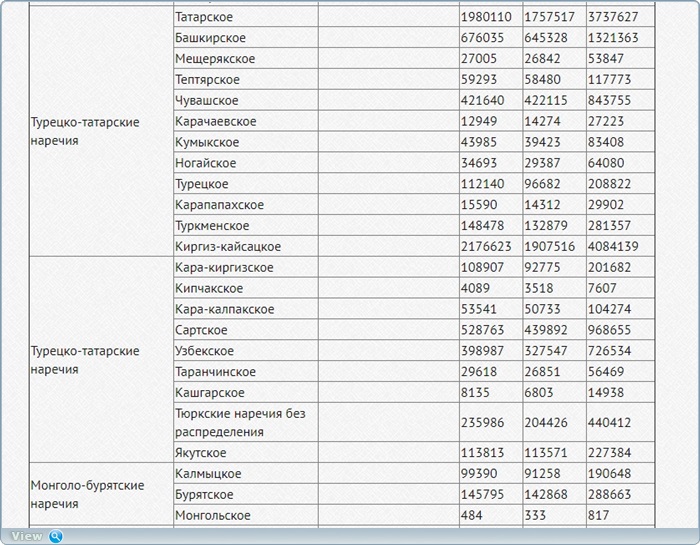Click the value 113571
Viewport: 700px width, 545px height.
point(546,452)
